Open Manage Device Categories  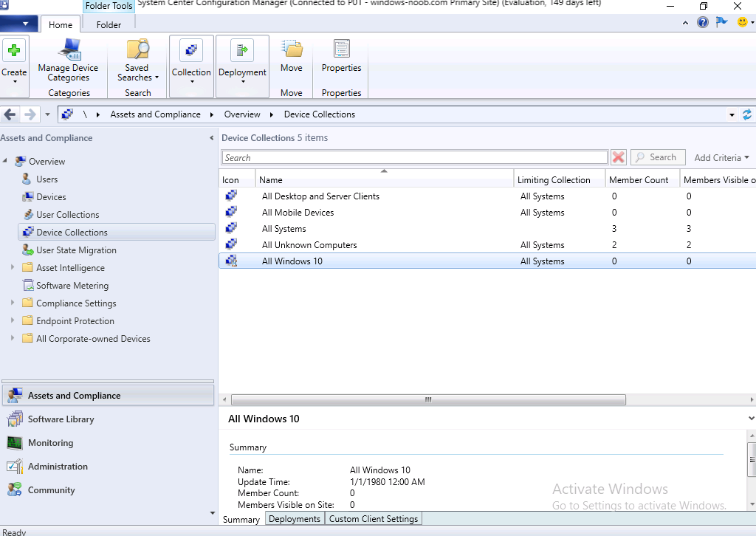(x=68, y=61)
